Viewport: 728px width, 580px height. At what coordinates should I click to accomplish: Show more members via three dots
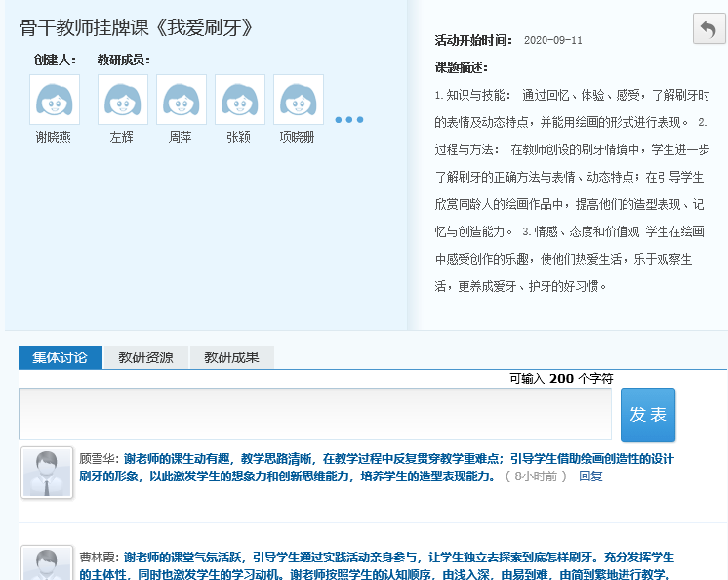click(349, 120)
